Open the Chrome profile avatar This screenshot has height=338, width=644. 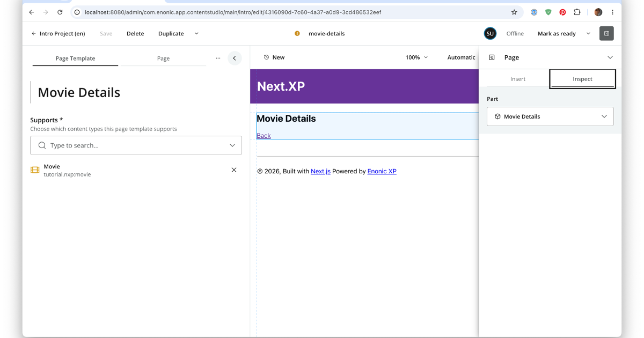[598, 12]
